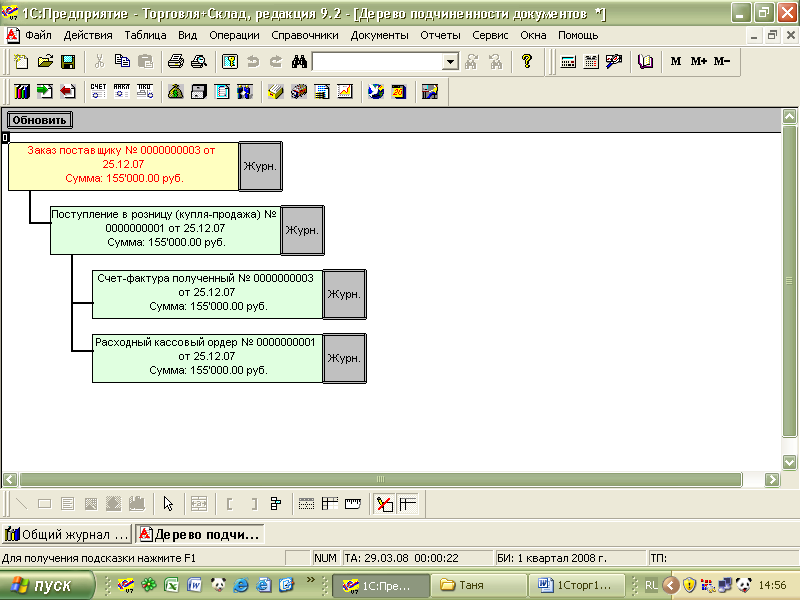This screenshot has height=600, width=800.
Task: Open the Действия menu
Action: [x=88, y=35]
